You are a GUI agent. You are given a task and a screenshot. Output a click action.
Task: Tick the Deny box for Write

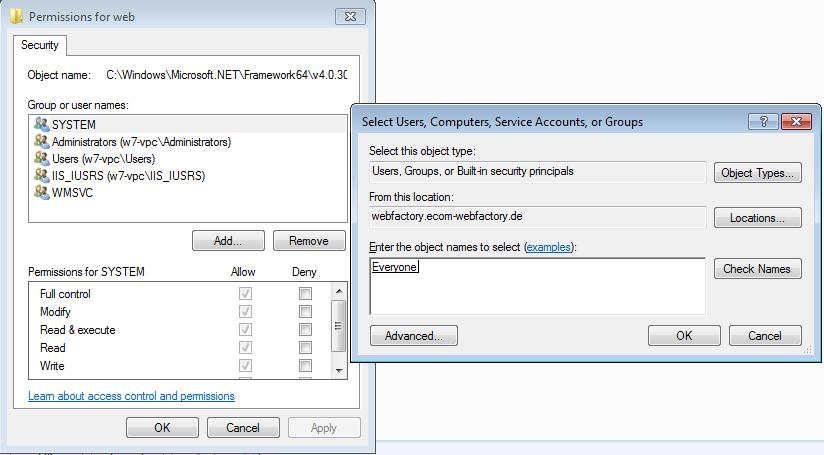(305, 366)
